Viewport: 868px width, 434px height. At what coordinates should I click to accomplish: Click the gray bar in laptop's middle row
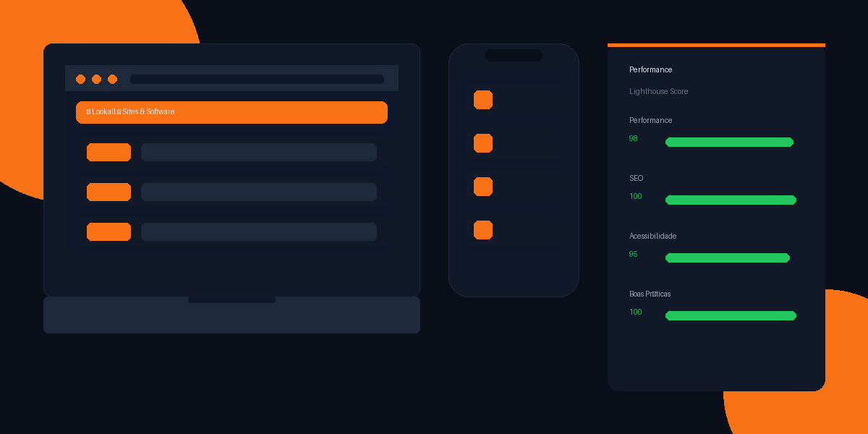coord(259,192)
